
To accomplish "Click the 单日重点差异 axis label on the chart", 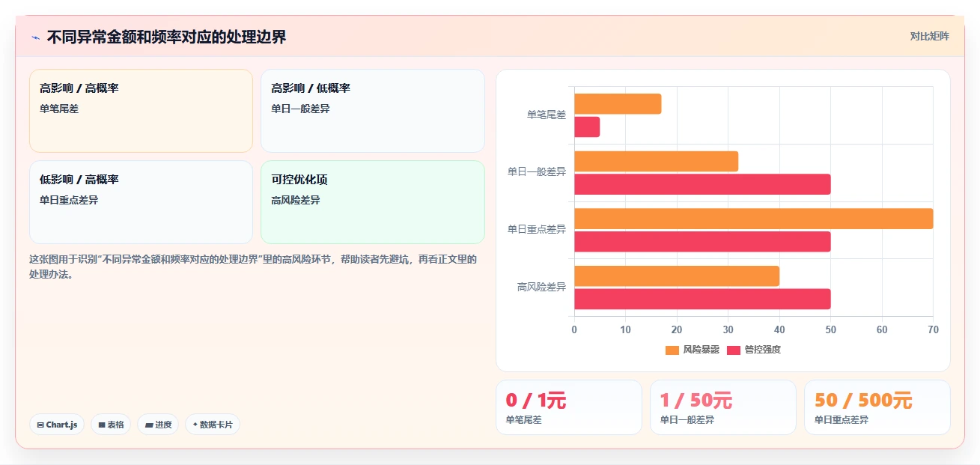I will (537, 229).
